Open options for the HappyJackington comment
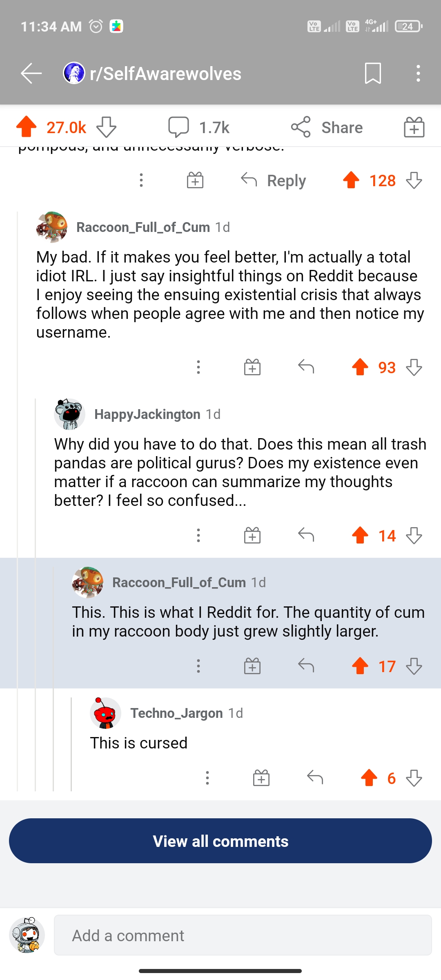 point(198,535)
